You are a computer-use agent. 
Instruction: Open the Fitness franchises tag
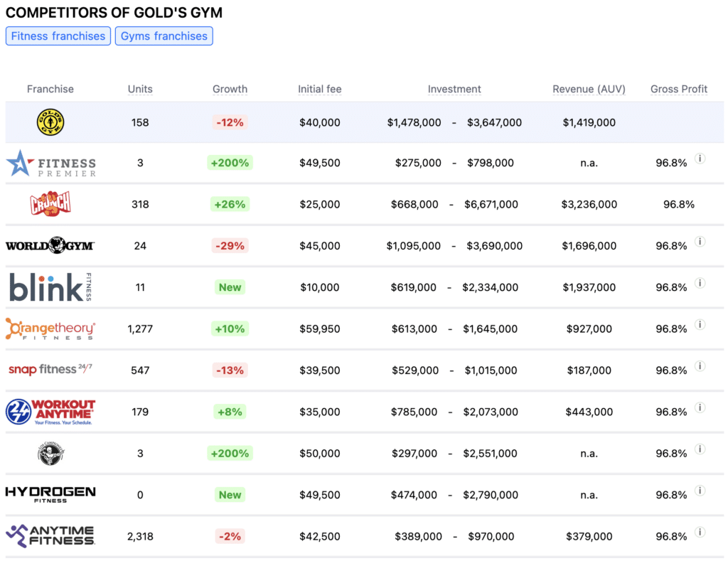58,36
